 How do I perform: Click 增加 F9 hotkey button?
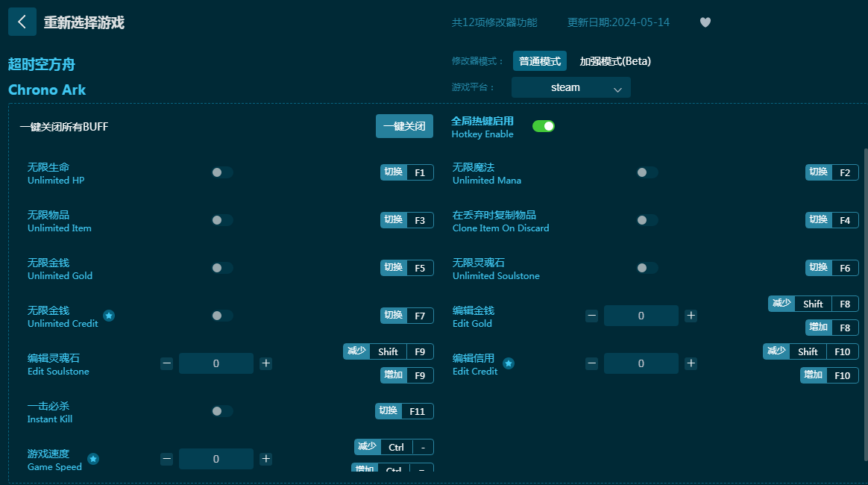[x=407, y=375]
